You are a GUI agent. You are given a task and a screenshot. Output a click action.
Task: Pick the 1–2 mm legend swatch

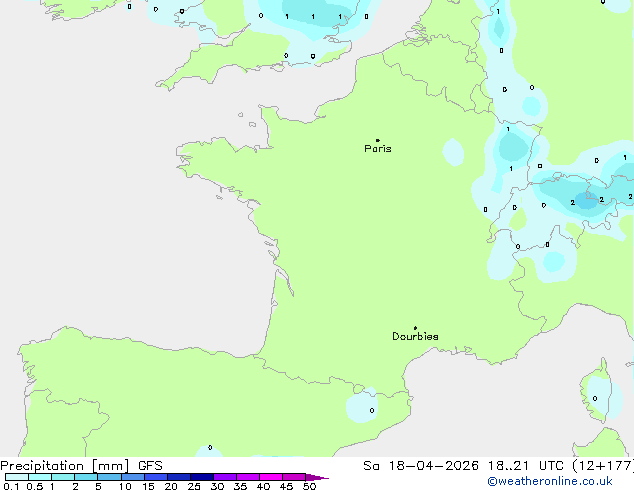(x=63, y=477)
